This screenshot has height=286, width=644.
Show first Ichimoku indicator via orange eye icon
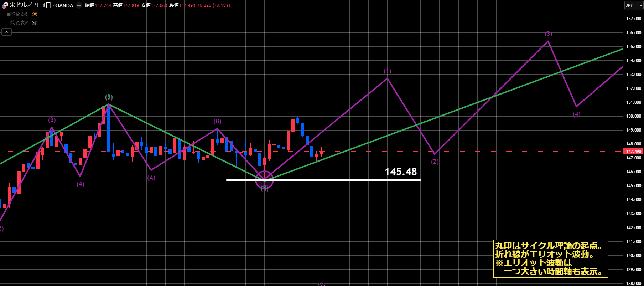[35, 14]
